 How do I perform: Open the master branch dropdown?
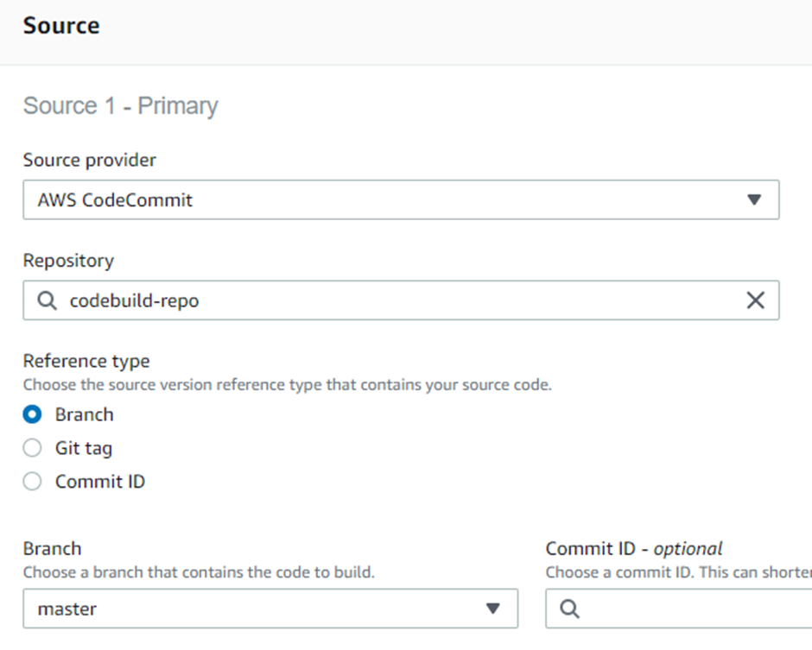tap(270, 609)
